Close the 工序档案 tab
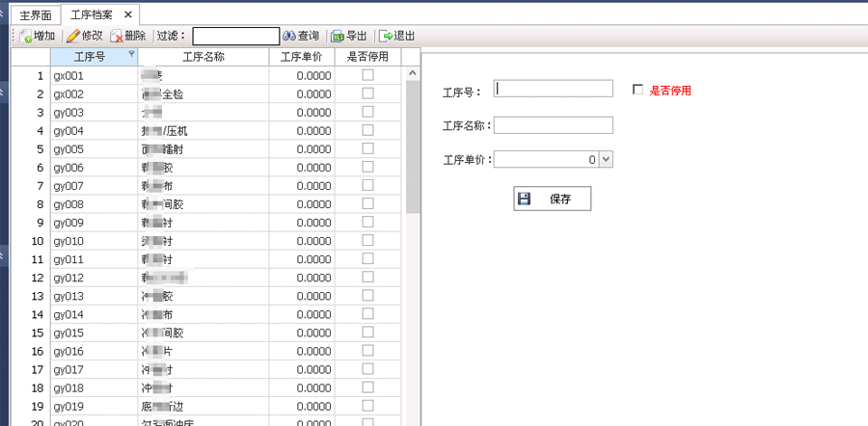 coord(128,14)
